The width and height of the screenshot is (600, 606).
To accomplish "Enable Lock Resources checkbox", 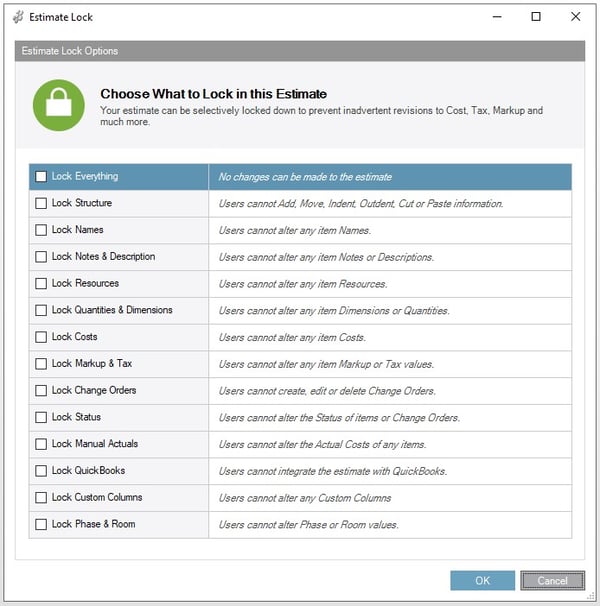I will (41, 283).
